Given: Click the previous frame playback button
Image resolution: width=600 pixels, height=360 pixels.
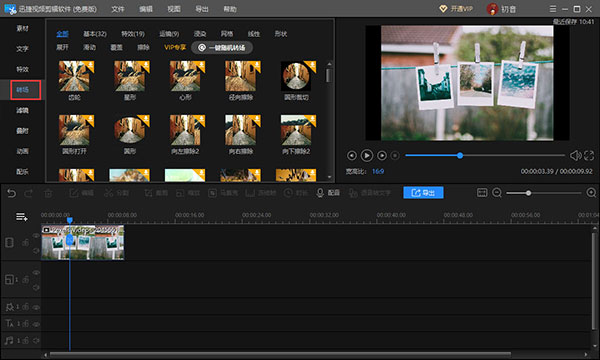Looking at the screenshot, I should tap(352, 156).
